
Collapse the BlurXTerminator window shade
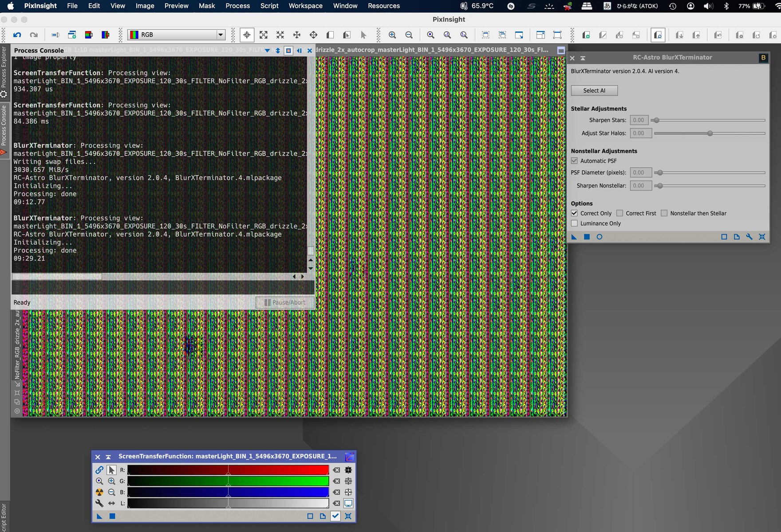[583, 58]
